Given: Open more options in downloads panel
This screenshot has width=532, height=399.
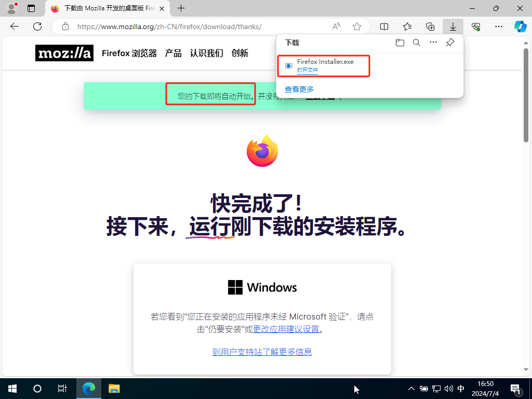Looking at the screenshot, I should click(433, 43).
